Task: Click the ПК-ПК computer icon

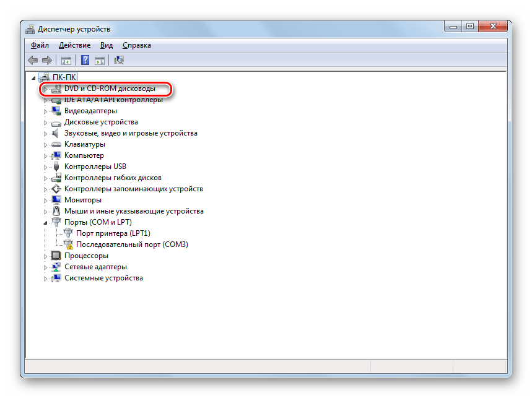Action: 44,77
